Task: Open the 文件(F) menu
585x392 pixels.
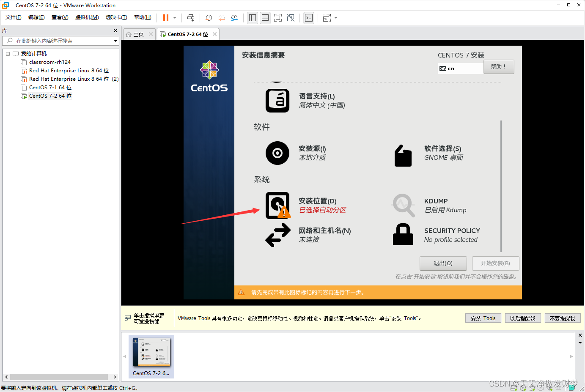Action: (x=14, y=17)
